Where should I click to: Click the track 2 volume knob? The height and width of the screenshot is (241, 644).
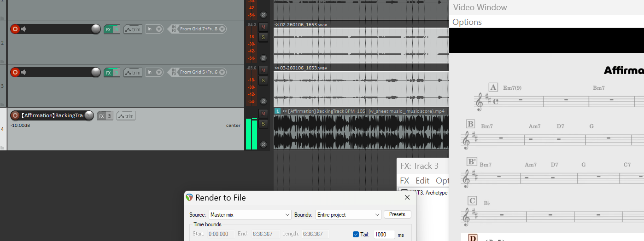(x=95, y=29)
